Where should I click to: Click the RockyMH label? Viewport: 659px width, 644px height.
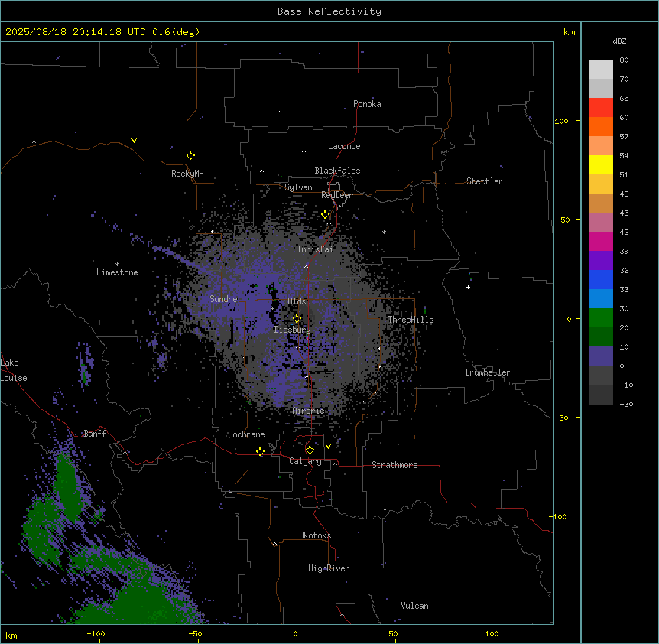(187, 174)
